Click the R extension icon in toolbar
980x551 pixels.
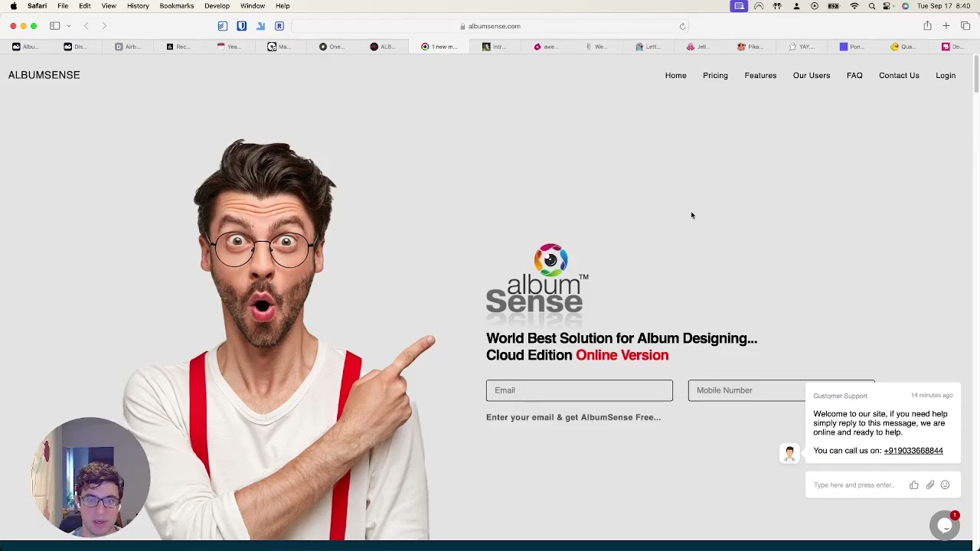tap(279, 26)
